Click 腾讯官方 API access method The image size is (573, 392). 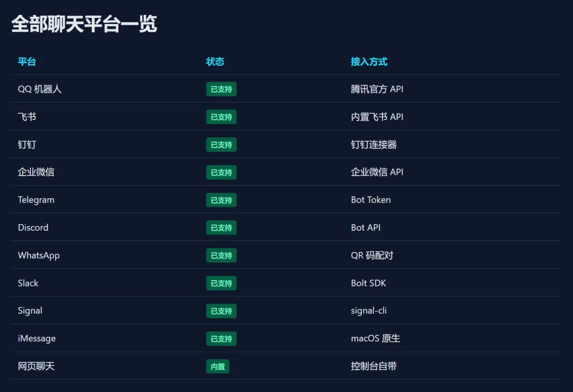click(377, 89)
